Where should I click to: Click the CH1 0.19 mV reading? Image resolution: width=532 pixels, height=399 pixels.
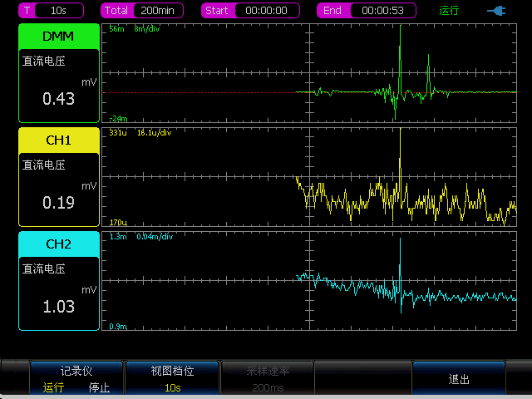58,203
